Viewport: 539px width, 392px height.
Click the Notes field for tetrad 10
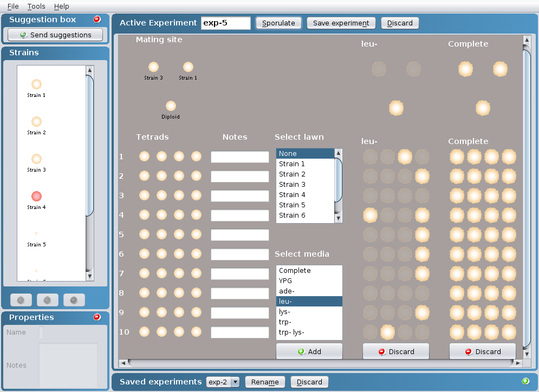coord(240,332)
